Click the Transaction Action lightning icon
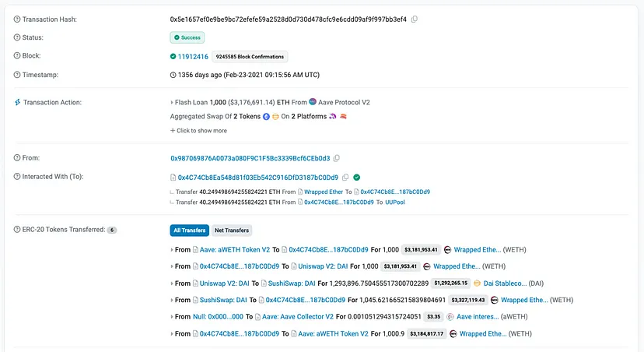 17,103
